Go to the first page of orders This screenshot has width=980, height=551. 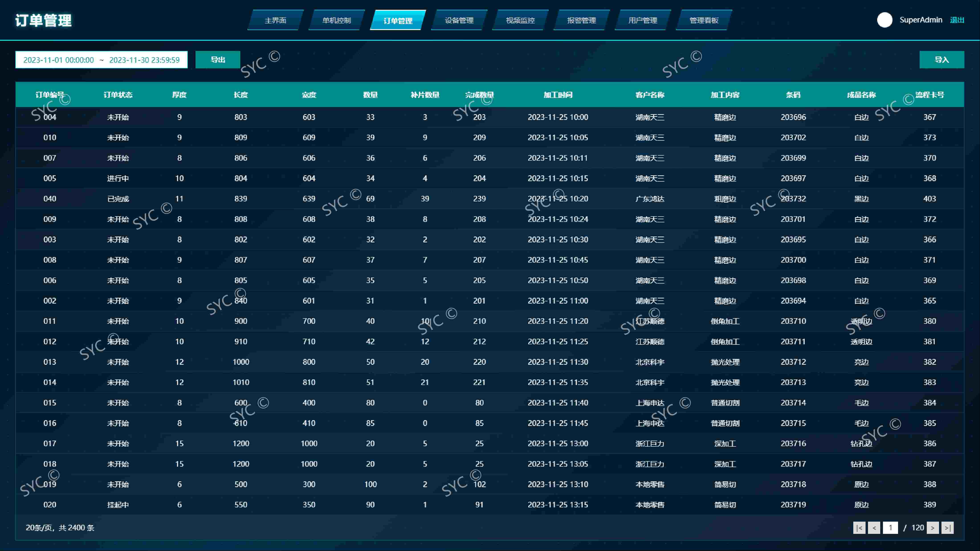click(859, 527)
